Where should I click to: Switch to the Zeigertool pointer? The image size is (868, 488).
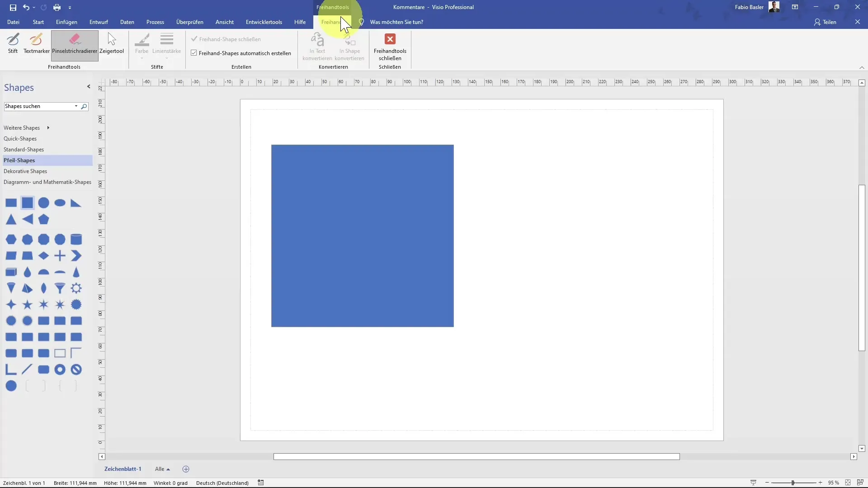click(112, 43)
